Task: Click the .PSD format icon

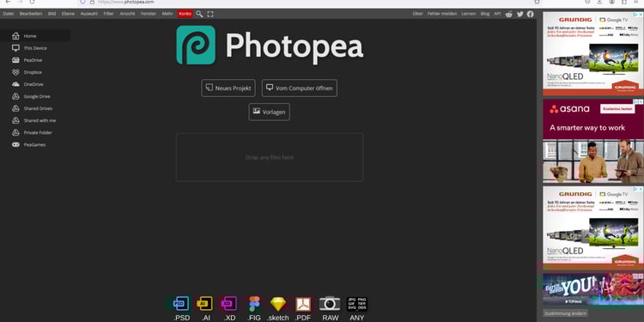Action: pyautogui.click(x=180, y=304)
